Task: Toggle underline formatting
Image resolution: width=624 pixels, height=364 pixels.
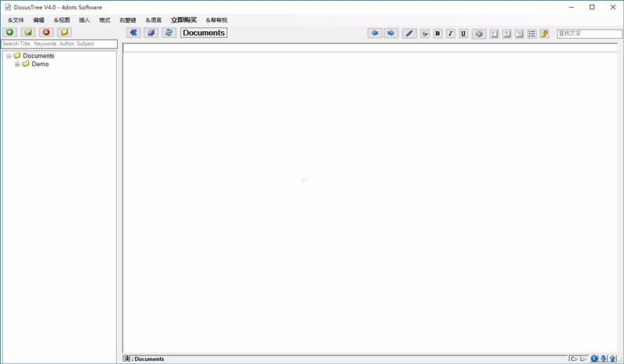Action: (463, 34)
